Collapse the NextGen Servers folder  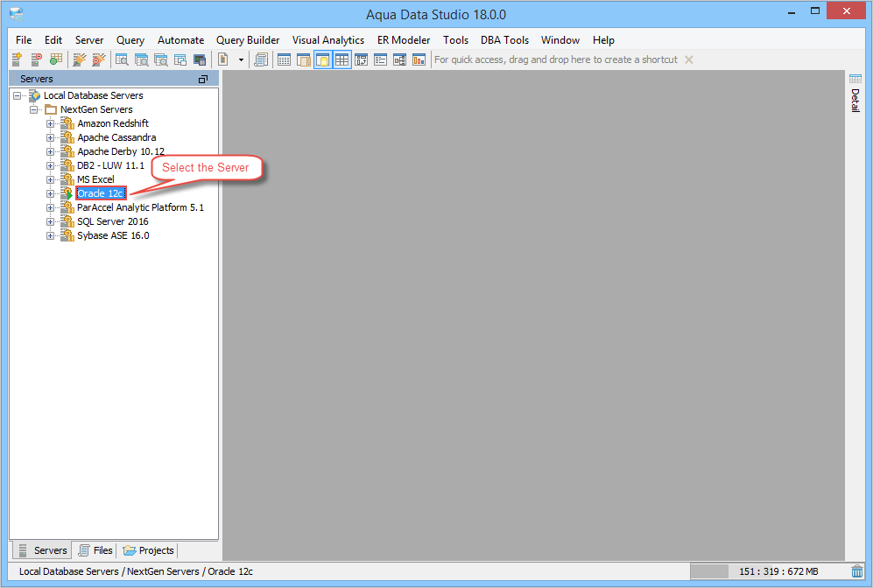tap(33, 109)
